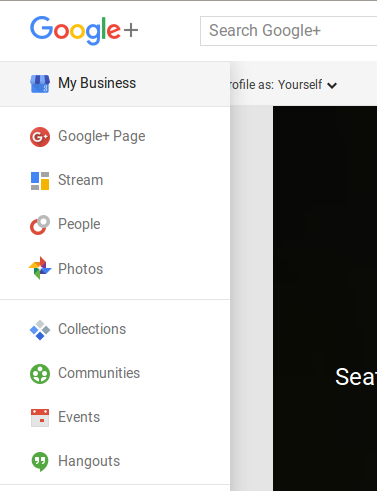Expand the view profile as Yourself dropdown arrow
The image size is (377, 491).
[332, 86]
